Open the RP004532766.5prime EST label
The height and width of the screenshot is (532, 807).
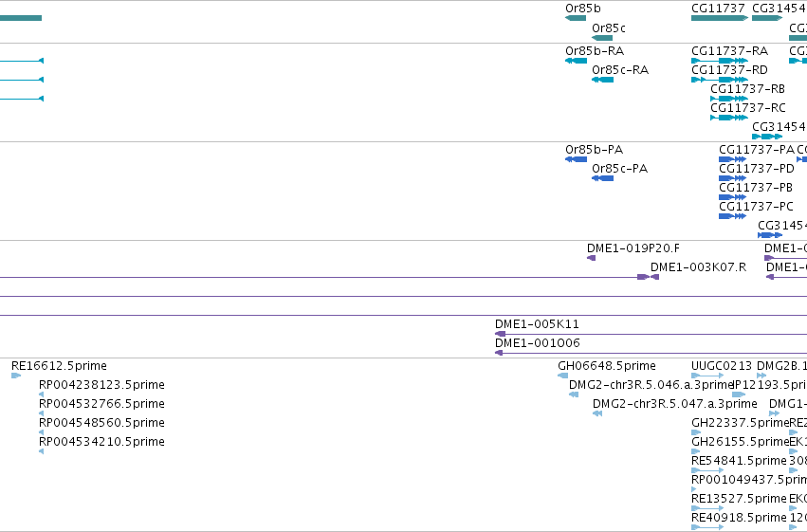101,404
